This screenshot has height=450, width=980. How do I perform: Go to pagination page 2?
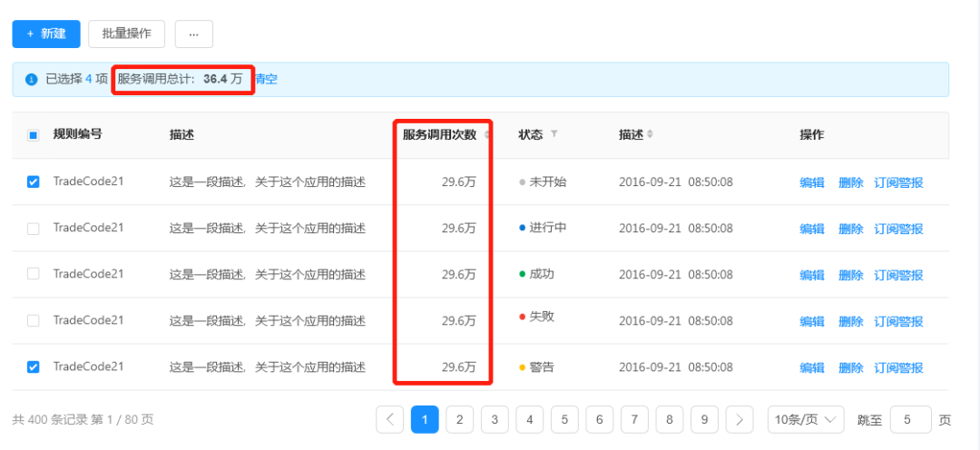point(460,419)
